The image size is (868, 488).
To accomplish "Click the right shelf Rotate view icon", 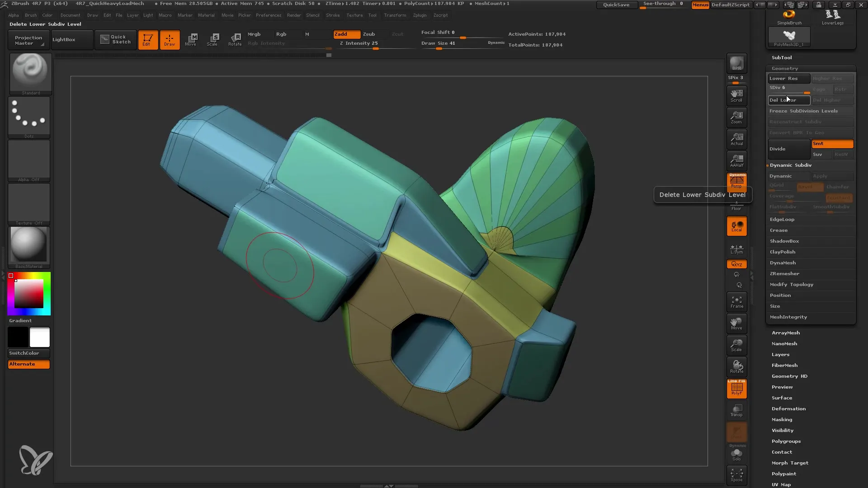I will coord(736,367).
